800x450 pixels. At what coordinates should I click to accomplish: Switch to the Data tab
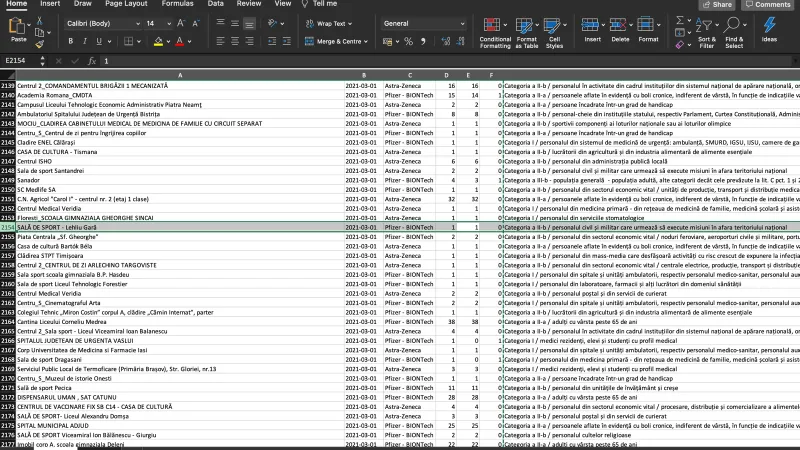point(216,4)
